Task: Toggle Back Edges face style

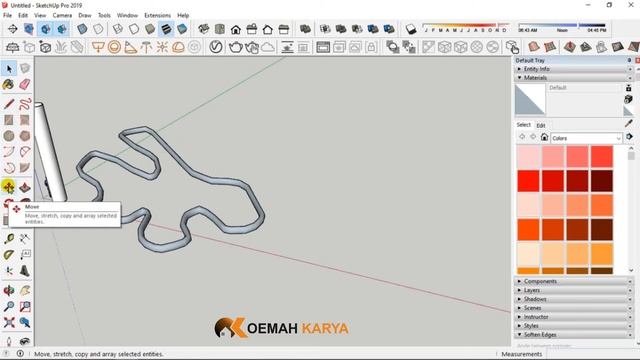Action: point(98,29)
